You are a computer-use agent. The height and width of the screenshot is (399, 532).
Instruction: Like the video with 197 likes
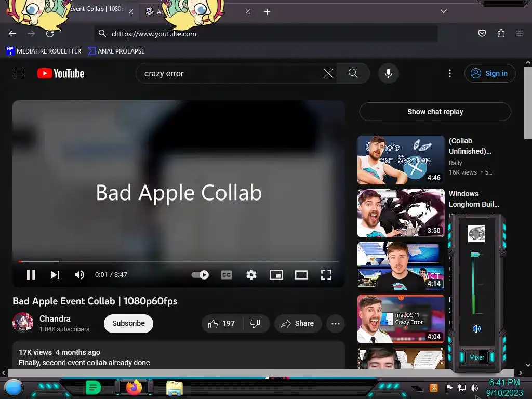pos(222,324)
